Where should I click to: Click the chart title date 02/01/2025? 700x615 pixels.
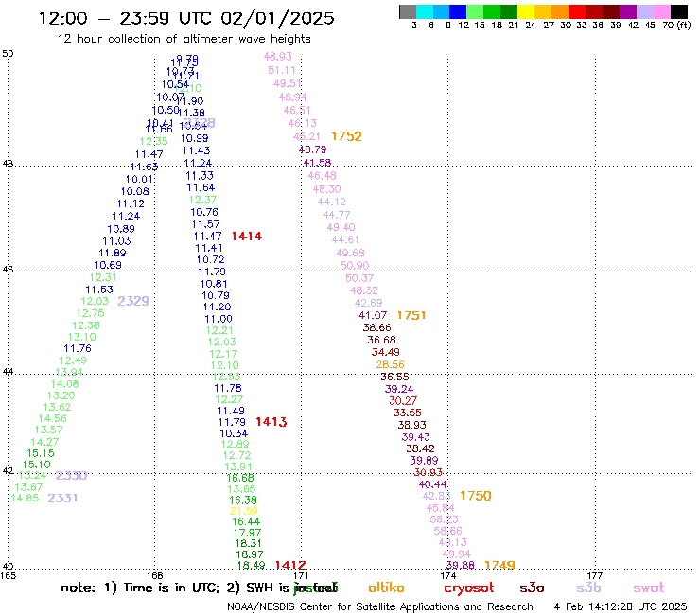coord(277,18)
